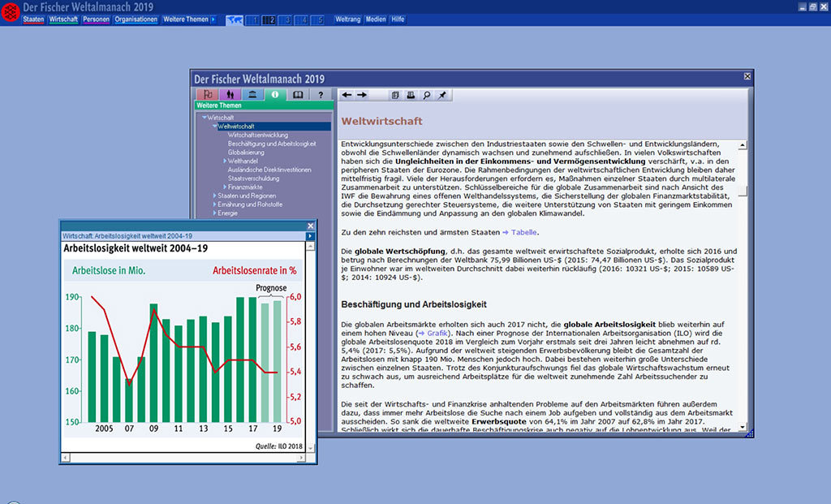Open the Staaten menu
831x504 pixels.
33,19
